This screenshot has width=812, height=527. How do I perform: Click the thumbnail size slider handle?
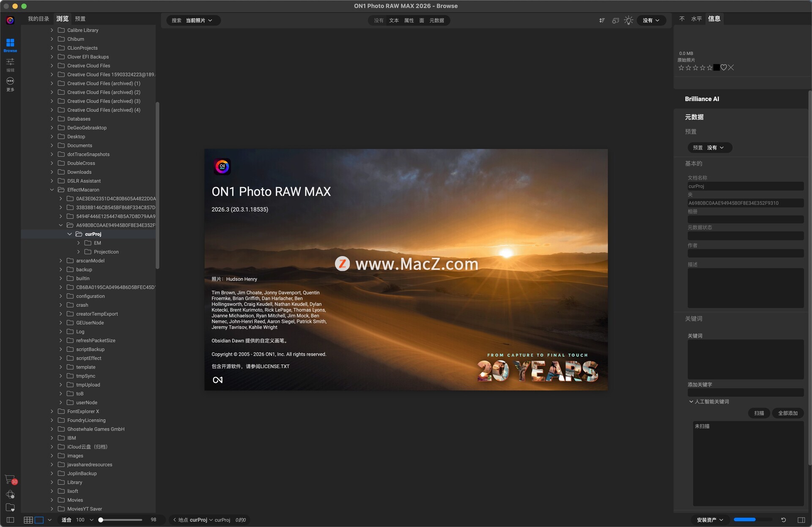click(x=101, y=520)
